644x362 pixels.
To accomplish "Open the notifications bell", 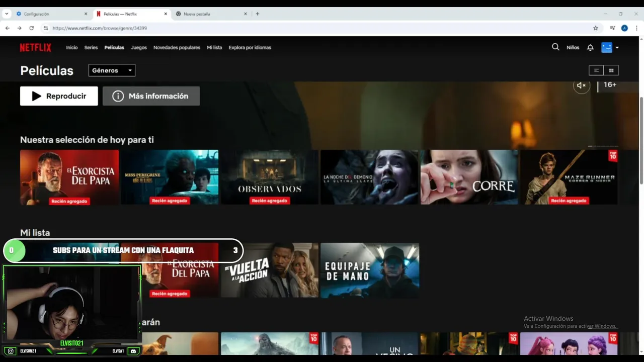I will pyautogui.click(x=590, y=47).
